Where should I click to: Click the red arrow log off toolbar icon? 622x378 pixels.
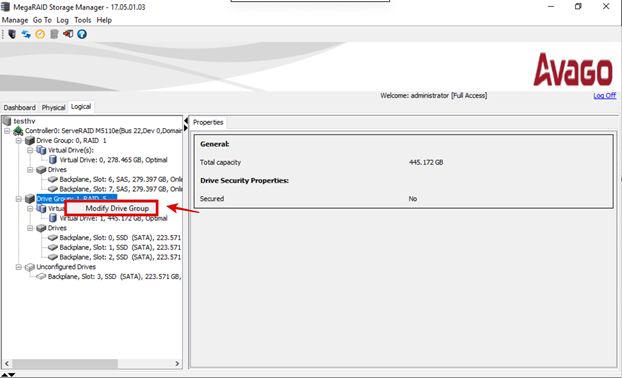click(68, 34)
